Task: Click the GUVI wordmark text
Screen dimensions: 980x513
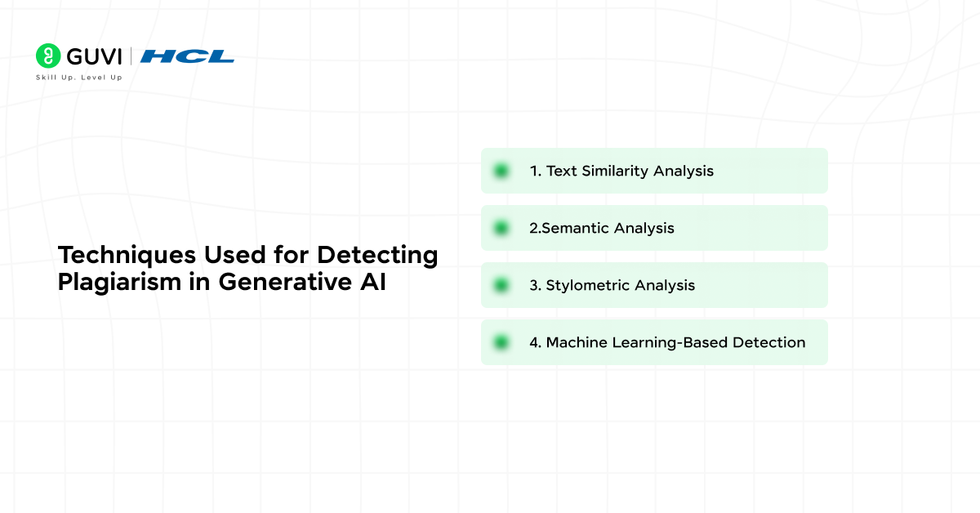Action: point(94,56)
